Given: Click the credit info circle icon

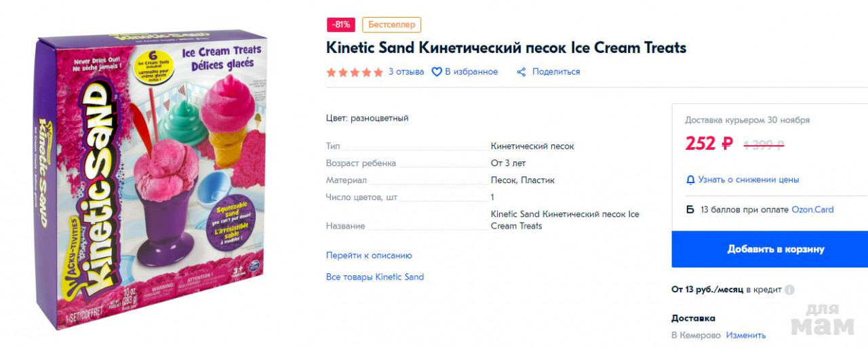Looking at the screenshot, I should point(789,290).
